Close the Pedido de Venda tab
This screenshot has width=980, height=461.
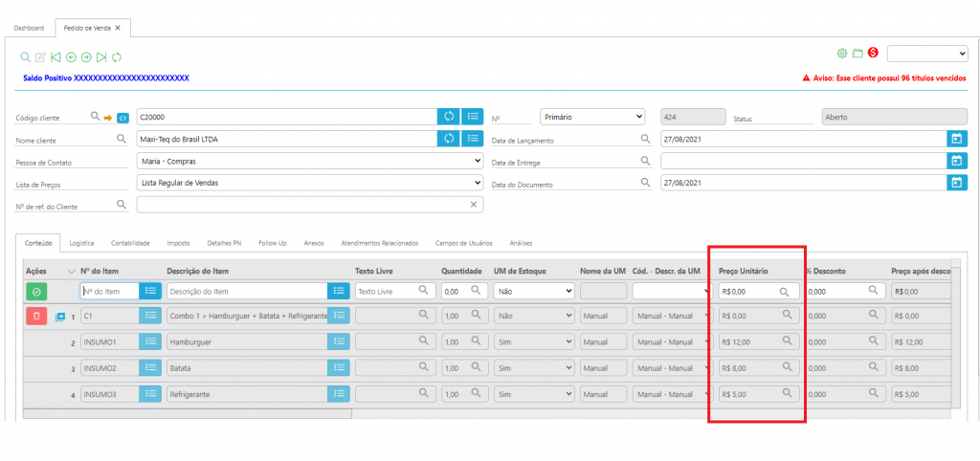coord(118,28)
